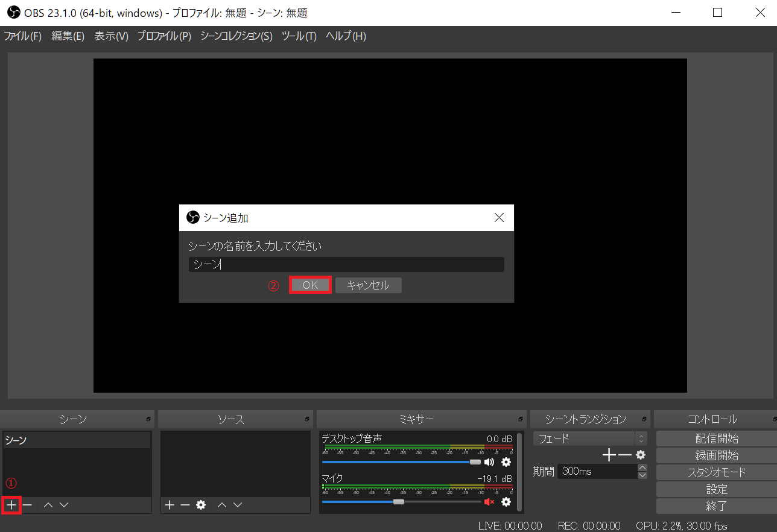This screenshot has height=532, width=777.
Task: Click the add scene plus icon
Action: coord(11,505)
